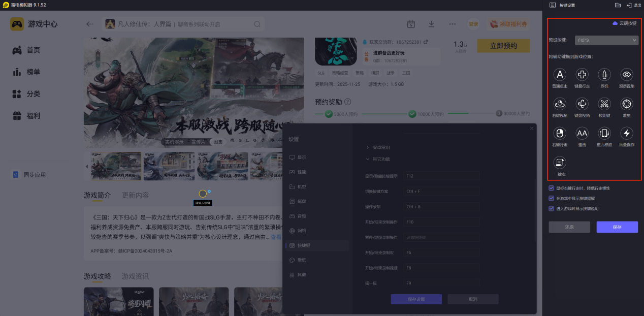Screen dimensions: 644x316
Task: Click the 退出 exit button
Action: coord(634,5)
